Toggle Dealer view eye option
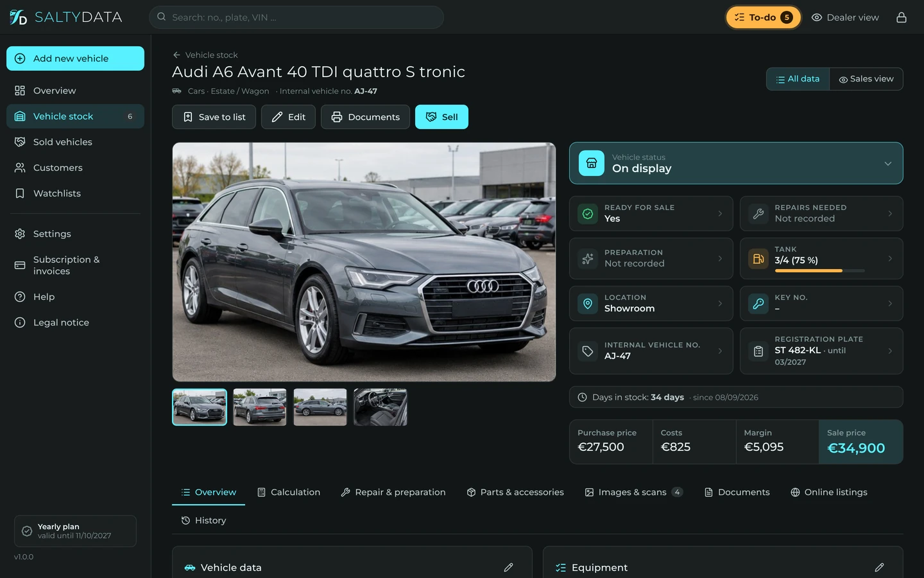 coord(845,17)
